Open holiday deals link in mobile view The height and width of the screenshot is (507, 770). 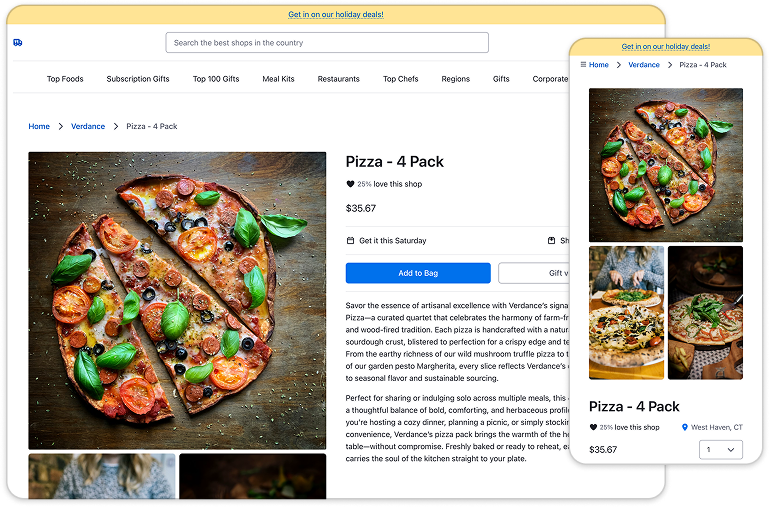[x=666, y=47]
